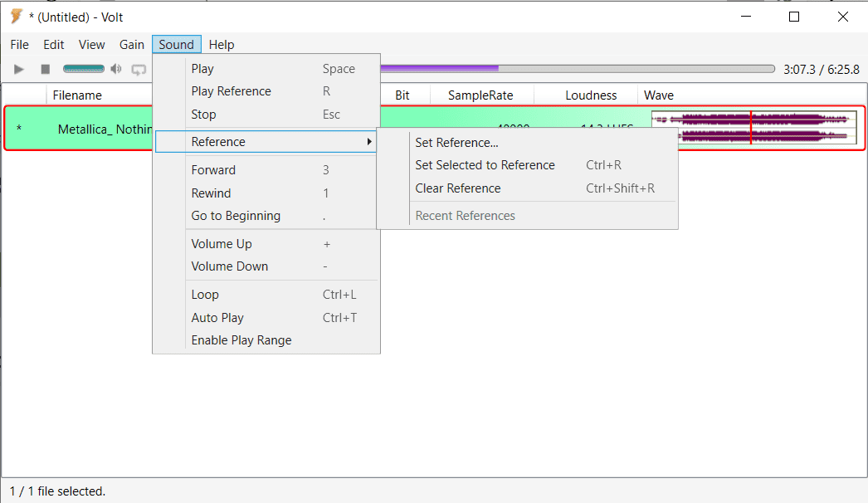Click the waveform thumbnail of the track
The width and height of the screenshot is (868, 503).
753,128
